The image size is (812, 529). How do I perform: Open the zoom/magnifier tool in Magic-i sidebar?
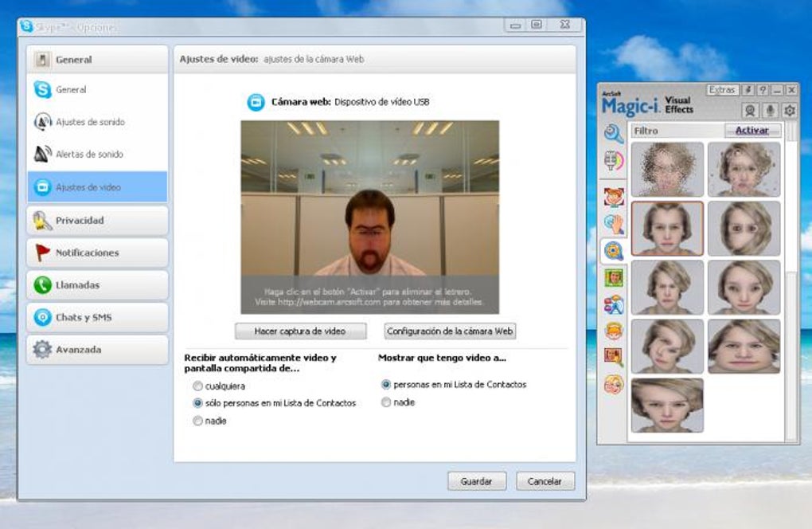pyautogui.click(x=614, y=134)
